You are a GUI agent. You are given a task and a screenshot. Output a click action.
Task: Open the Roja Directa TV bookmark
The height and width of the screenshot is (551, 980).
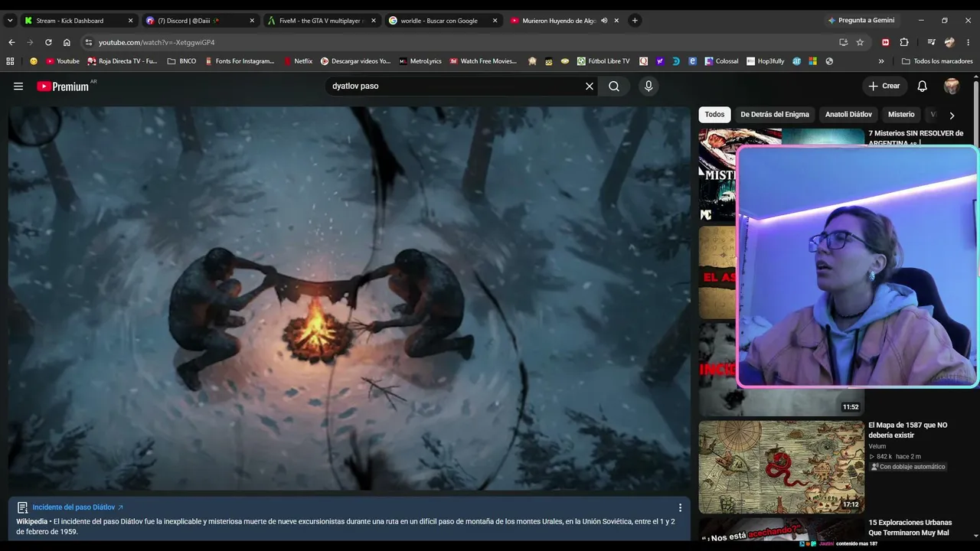point(122,61)
